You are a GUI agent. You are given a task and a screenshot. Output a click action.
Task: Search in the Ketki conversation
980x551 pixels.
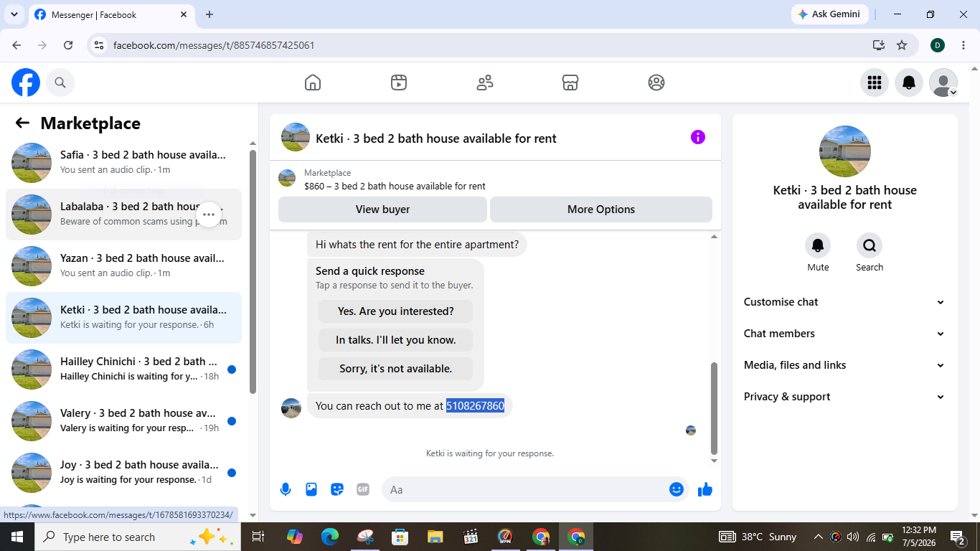click(870, 246)
